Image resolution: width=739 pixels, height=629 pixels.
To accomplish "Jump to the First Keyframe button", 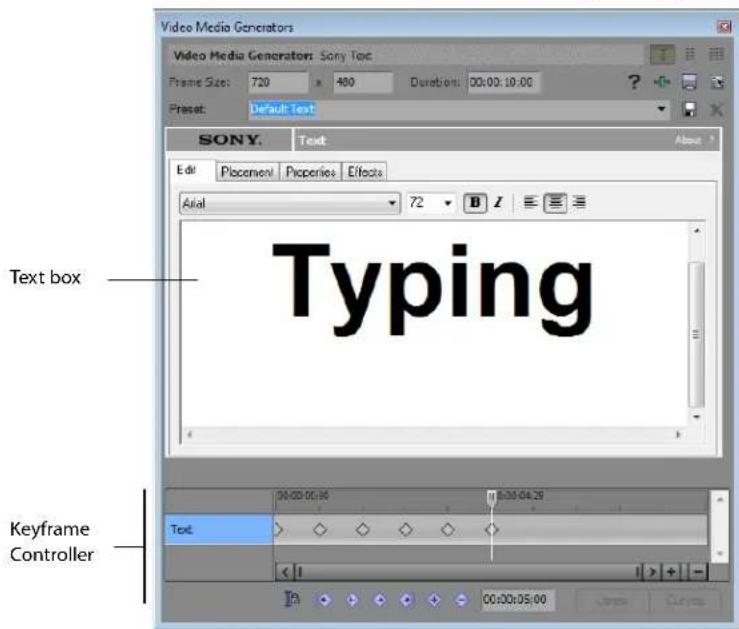I will coord(324,600).
